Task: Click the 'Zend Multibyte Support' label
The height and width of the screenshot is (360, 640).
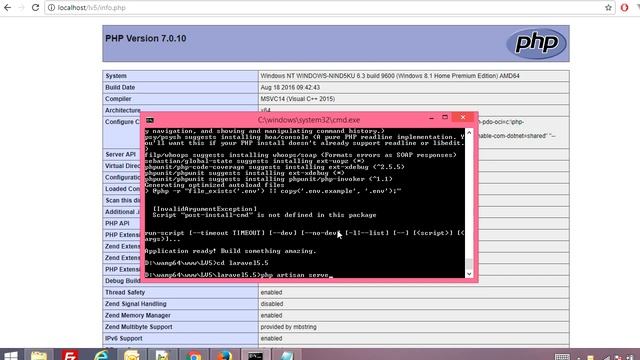Action: click(138, 327)
